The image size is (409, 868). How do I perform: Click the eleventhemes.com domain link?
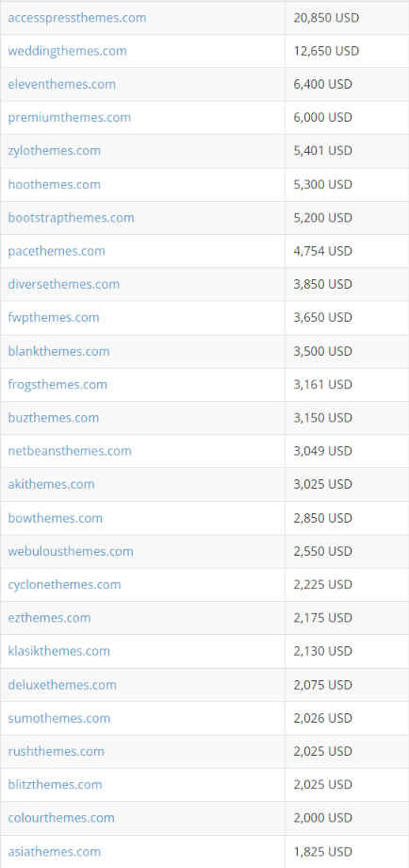[62, 84]
